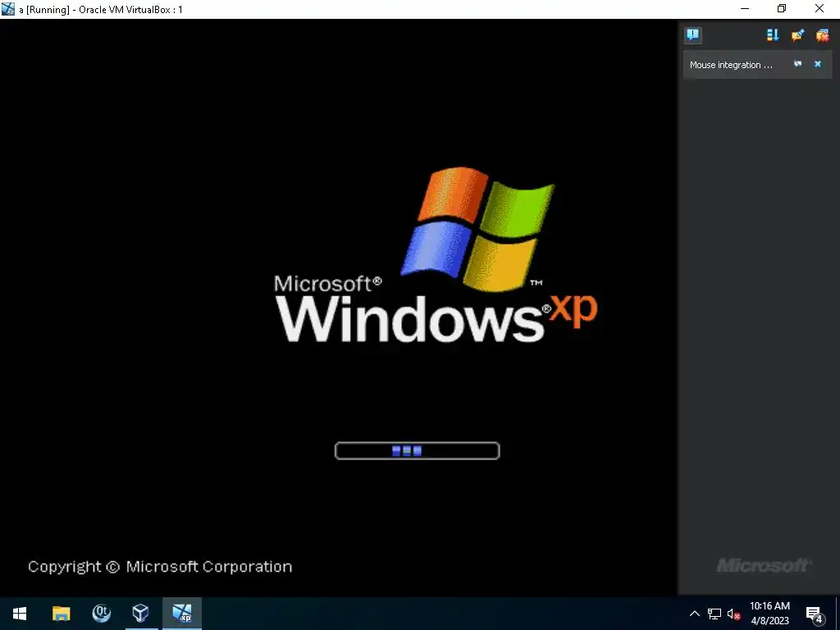Open the Mouse integration notification message
This screenshot has width=840, height=630.
pyautogui.click(x=731, y=65)
